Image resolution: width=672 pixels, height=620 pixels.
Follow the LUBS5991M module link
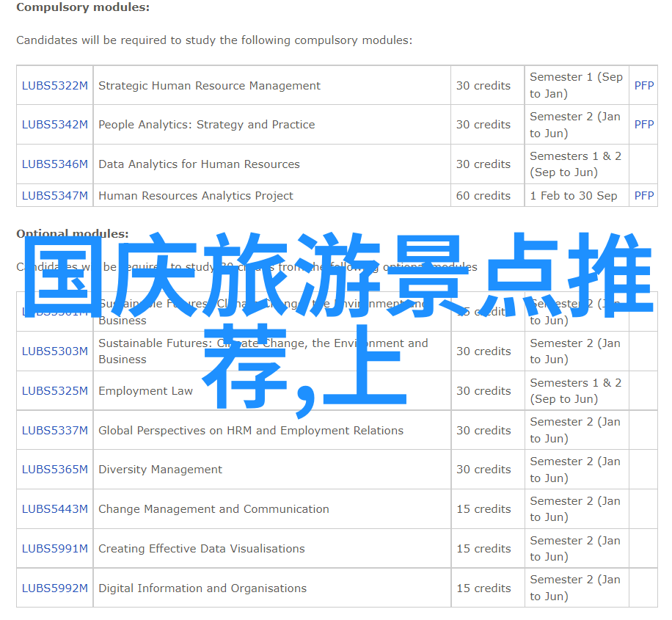pyautogui.click(x=55, y=549)
